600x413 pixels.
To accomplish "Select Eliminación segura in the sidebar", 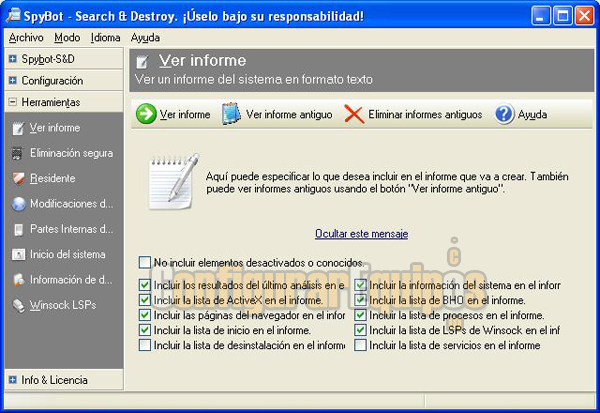I will tap(72, 153).
